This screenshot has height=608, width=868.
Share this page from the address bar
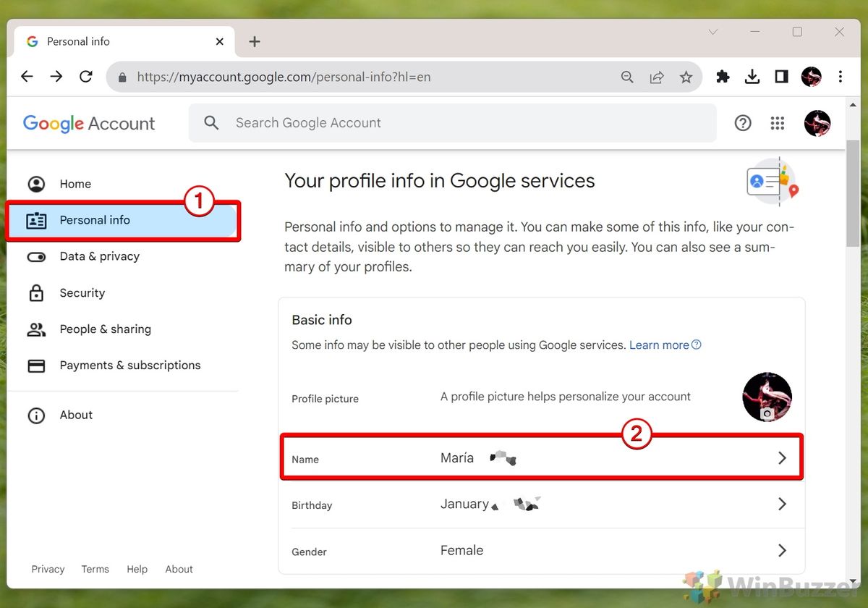coord(657,77)
